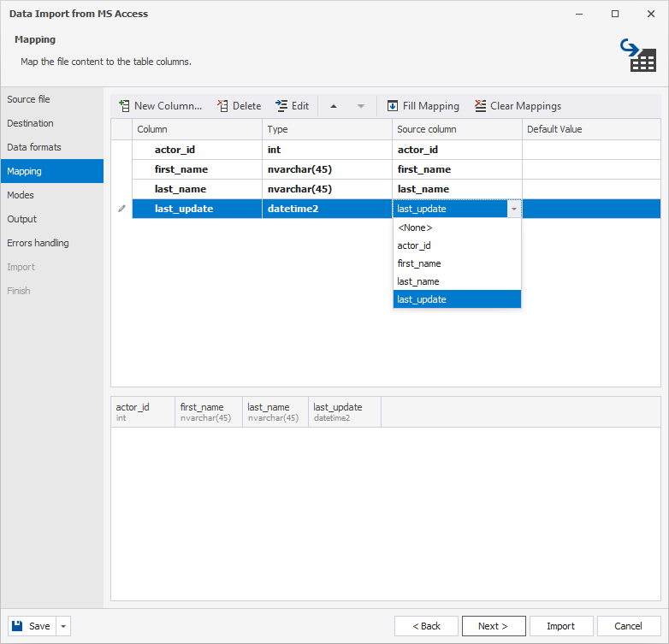Click the pencil edit indicator on last_update row
This screenshot has height=644, width=669.
pos(122,209)
